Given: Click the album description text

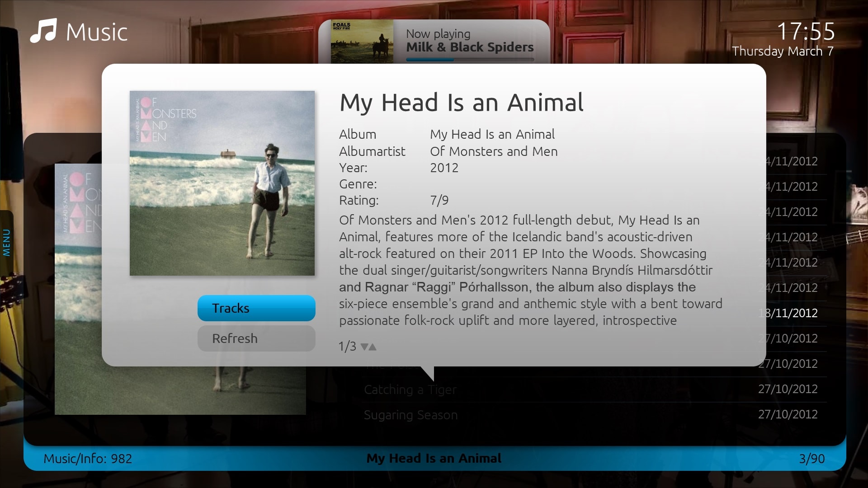Looking at the screenshot, I should (530, 270).
